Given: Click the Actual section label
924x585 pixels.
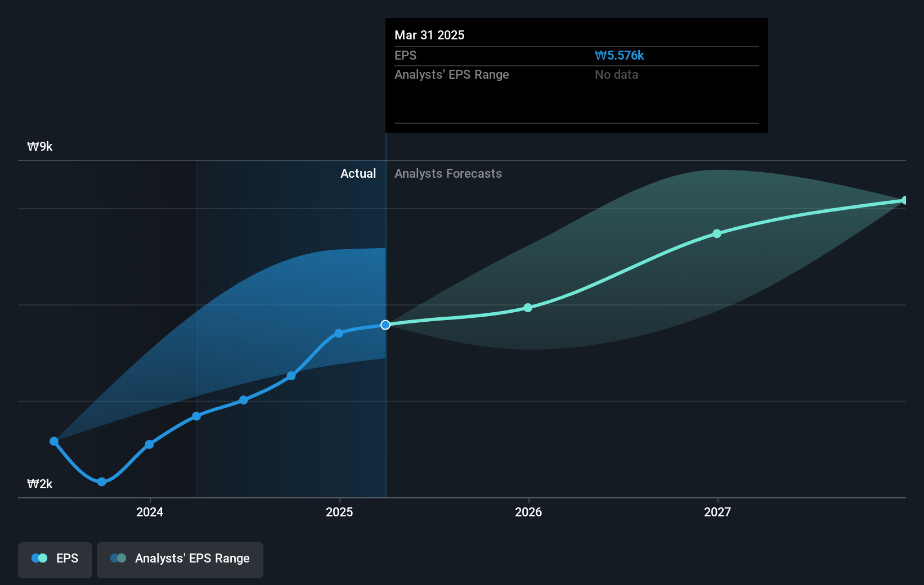Looking at the screenshot, I should click(358, 173).
